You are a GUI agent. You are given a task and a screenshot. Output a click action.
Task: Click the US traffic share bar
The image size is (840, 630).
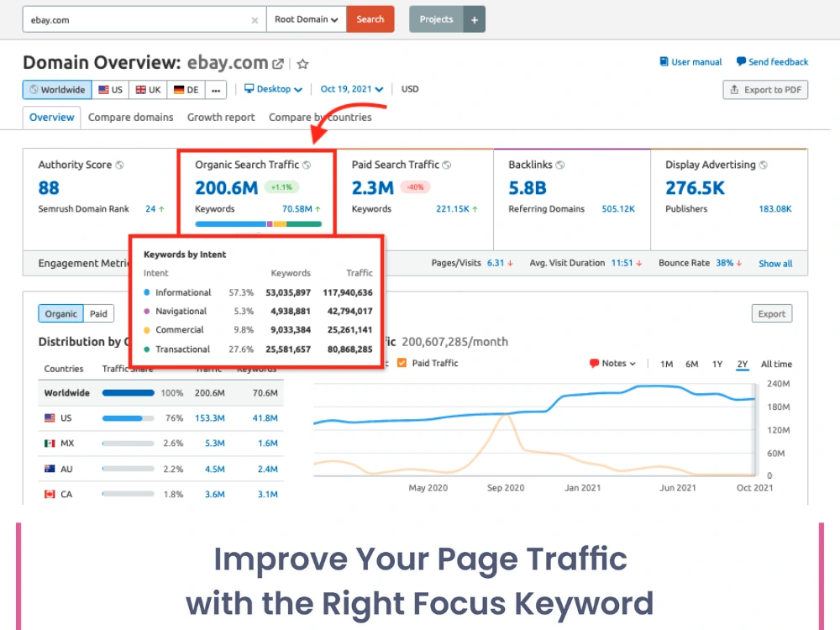(x=128, y=417)
